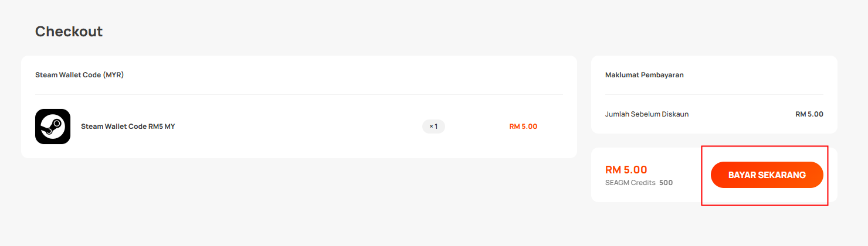Click the orange item price in product row
The image size is (868, 246).
(523, 127)
